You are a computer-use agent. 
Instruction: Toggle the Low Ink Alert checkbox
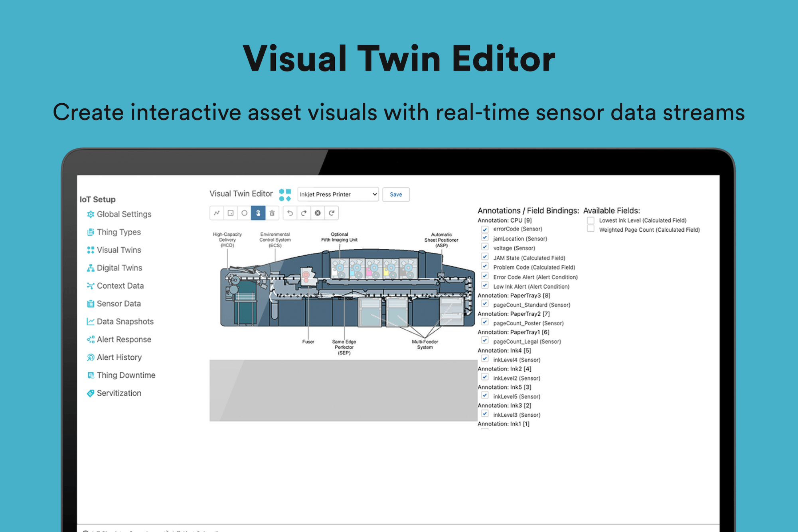(485, 286)
